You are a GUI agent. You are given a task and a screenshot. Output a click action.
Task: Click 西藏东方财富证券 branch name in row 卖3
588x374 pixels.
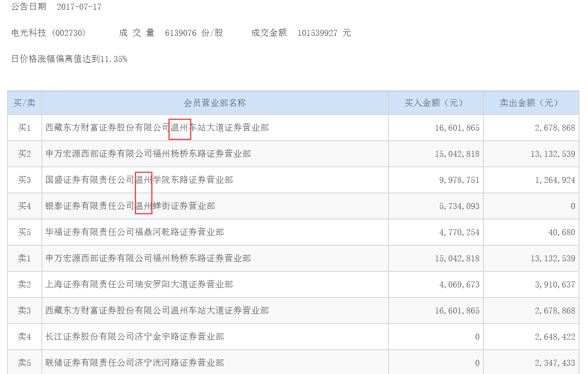[157, 311]
